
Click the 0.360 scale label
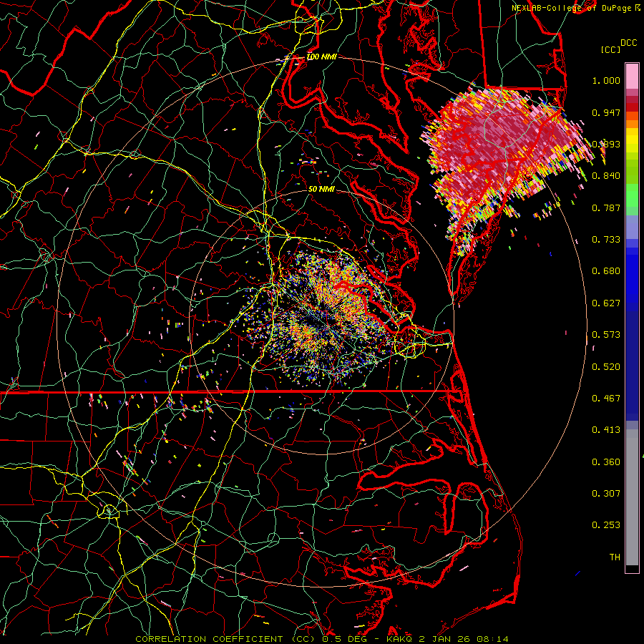coord(606,462)
